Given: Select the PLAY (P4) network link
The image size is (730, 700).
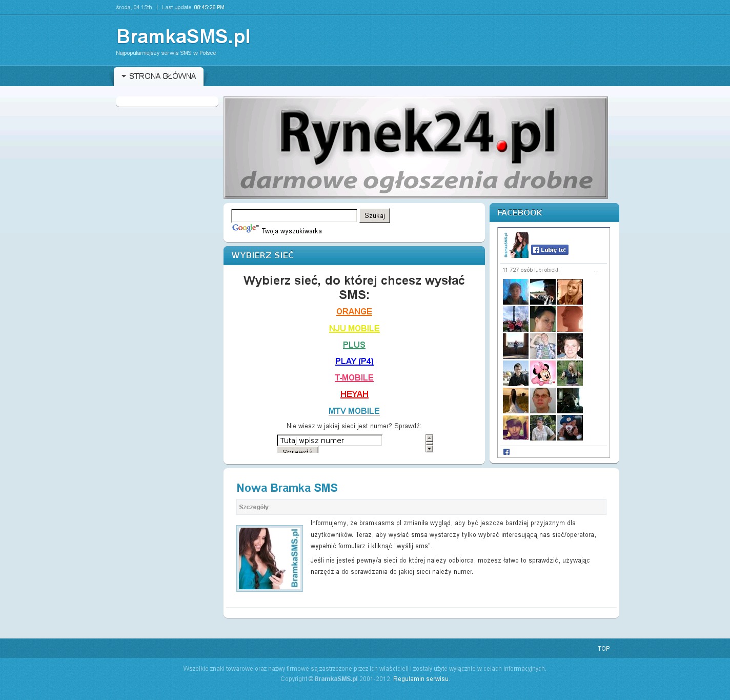Looking at the screenshot, I should 354,361.
